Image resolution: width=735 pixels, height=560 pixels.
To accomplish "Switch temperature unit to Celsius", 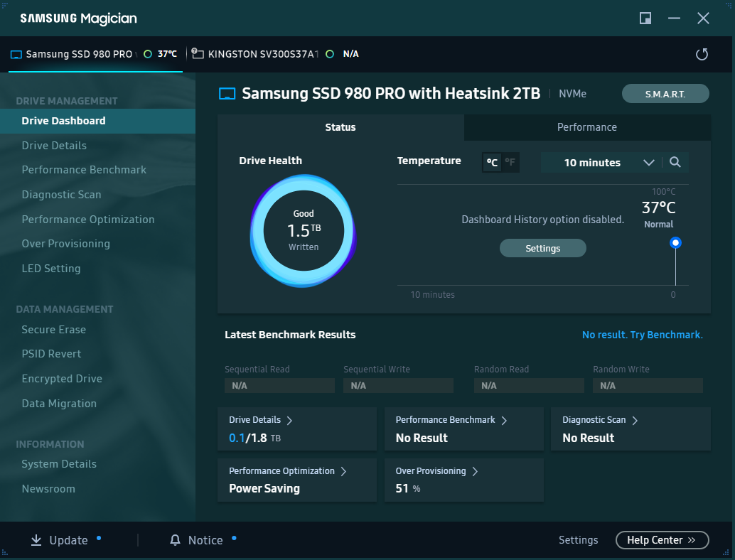I will pos(492,163).
